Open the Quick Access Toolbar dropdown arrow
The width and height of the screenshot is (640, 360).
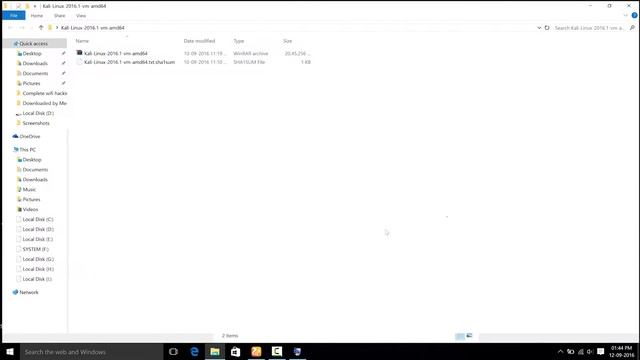35,6
